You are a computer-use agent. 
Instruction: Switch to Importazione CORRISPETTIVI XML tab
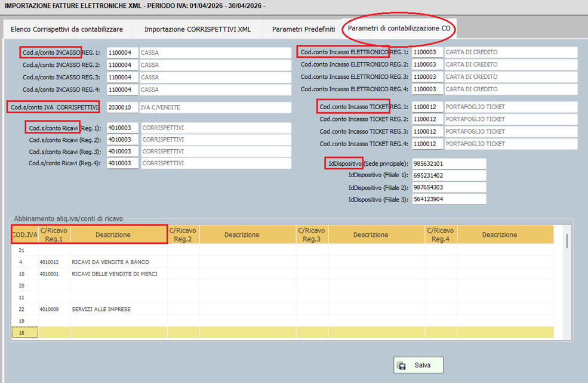pyautogui.click(x=198, y=29)
